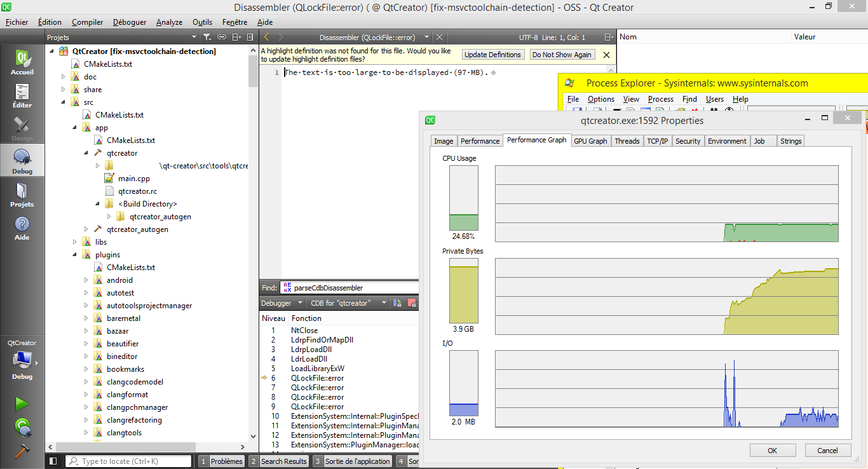Open the Projets mode in left sidebar
This screenshot has height=469, width=868.
point(22,195)
